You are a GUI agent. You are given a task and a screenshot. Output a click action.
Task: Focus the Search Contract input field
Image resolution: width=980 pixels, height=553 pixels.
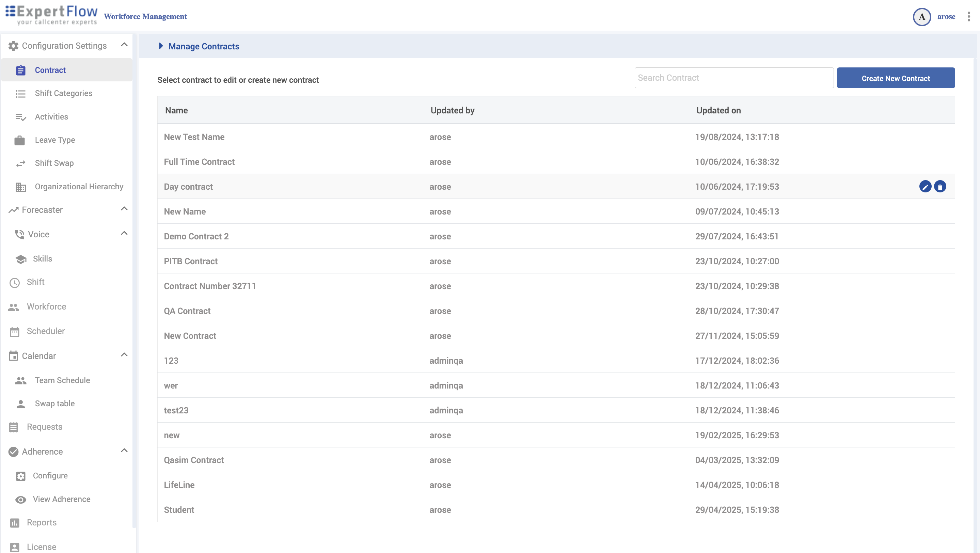point(733,78)
